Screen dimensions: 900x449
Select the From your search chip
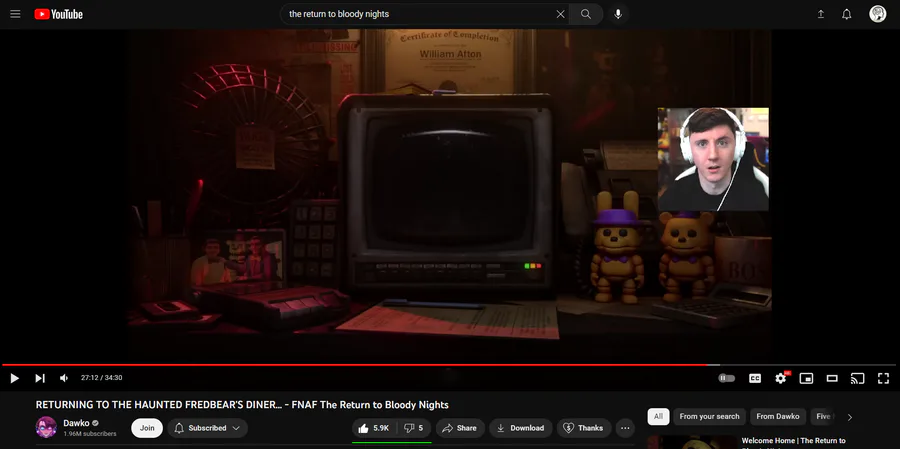pos(709,417)
